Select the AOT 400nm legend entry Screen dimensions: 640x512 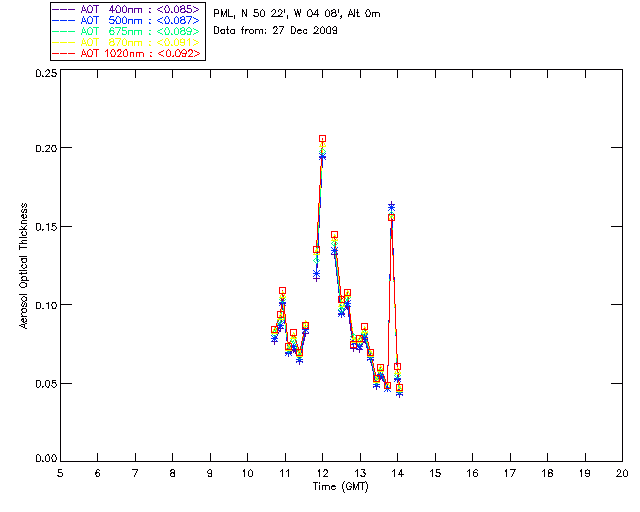[x=127, y=9]
